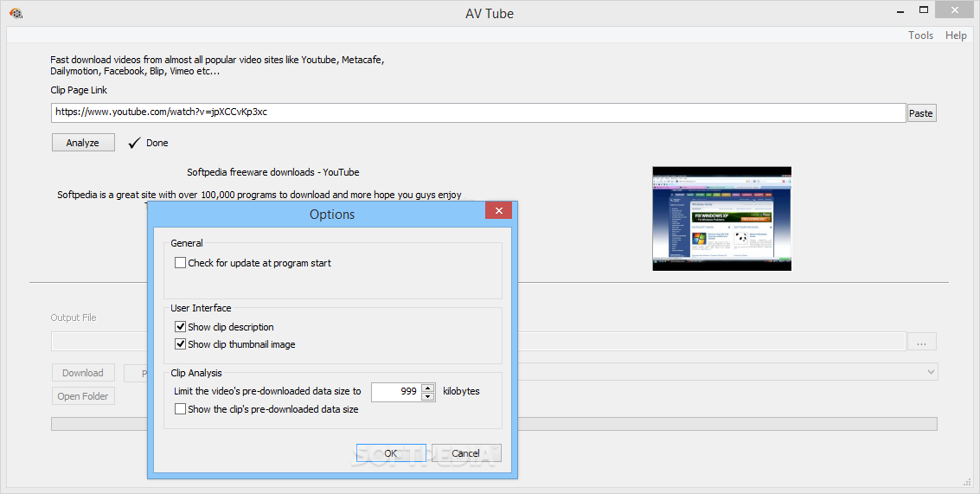Image resolution: width=980 pixels, height=494 pixels.
Task: Click the Done checkmark status icon
Action: pyautogui.click(x=134, y=144)
